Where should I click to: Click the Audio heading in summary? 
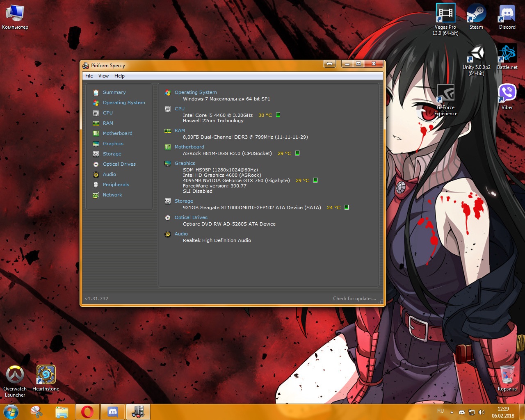tap(181, 234)
